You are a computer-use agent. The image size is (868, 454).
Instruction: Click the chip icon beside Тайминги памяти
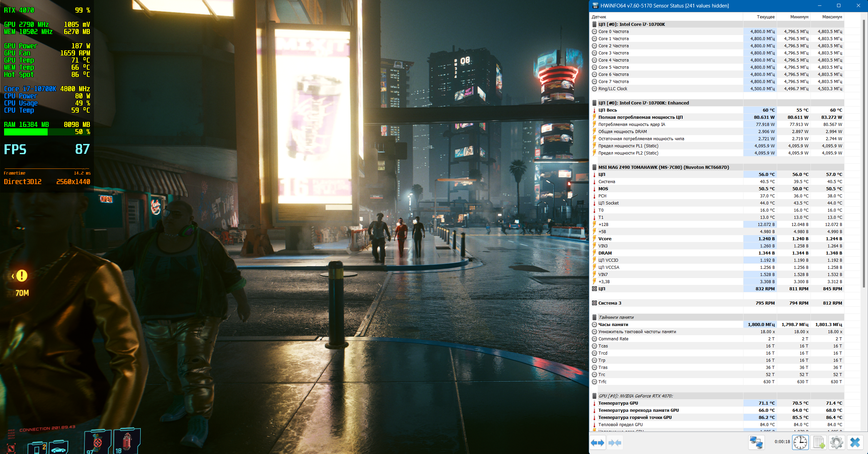594,317
